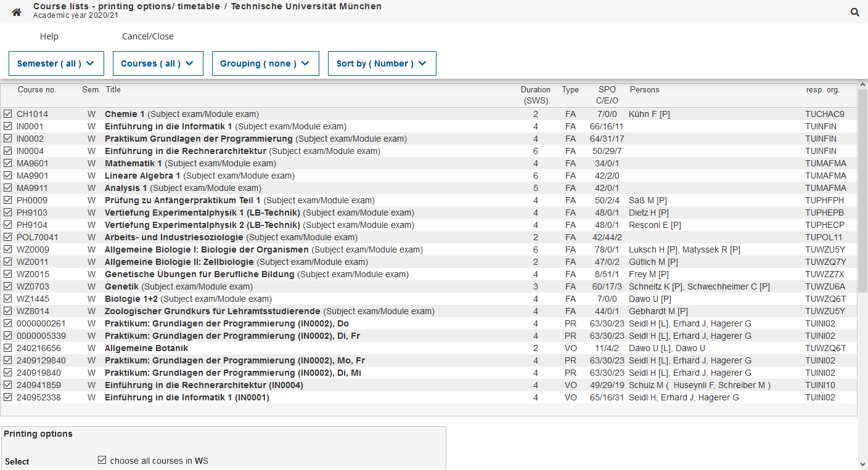The height and width of the screenshot is (470, 868).
Task: Expand the Semester (all) dropdown
Action: (56, 63)
